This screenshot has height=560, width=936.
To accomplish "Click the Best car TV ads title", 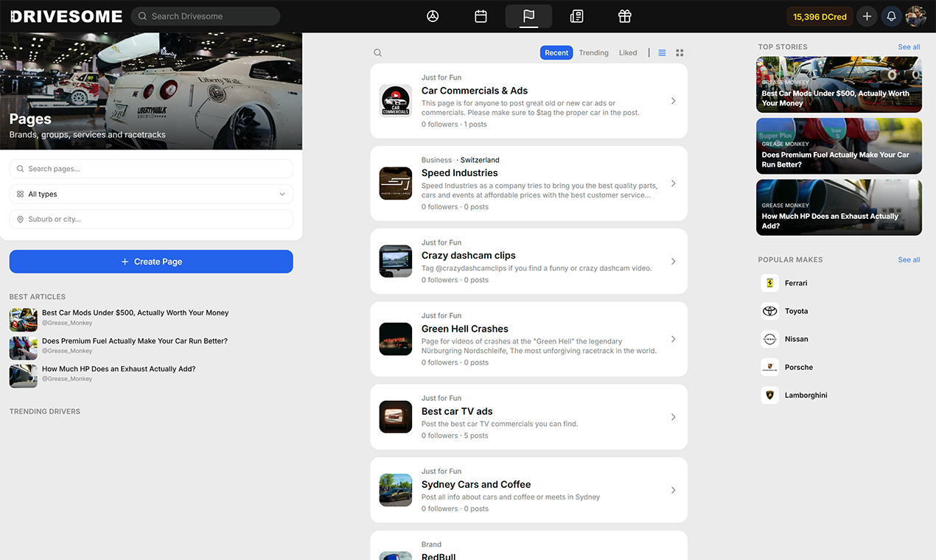I will pos(457,412).
